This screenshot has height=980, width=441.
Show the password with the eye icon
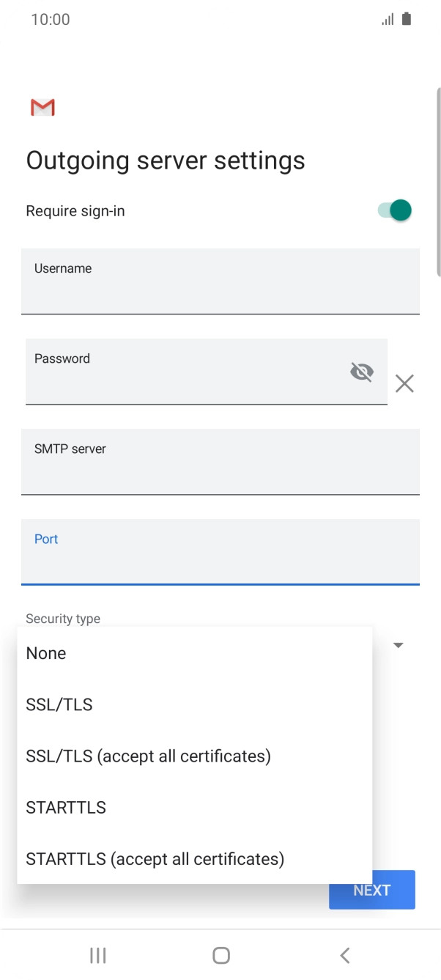(362, 372)
